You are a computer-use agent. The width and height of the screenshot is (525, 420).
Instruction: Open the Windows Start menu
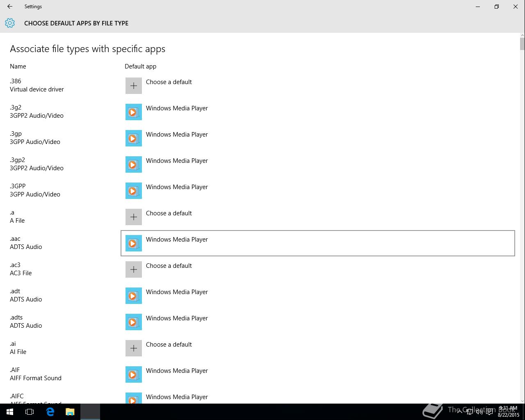10,412
